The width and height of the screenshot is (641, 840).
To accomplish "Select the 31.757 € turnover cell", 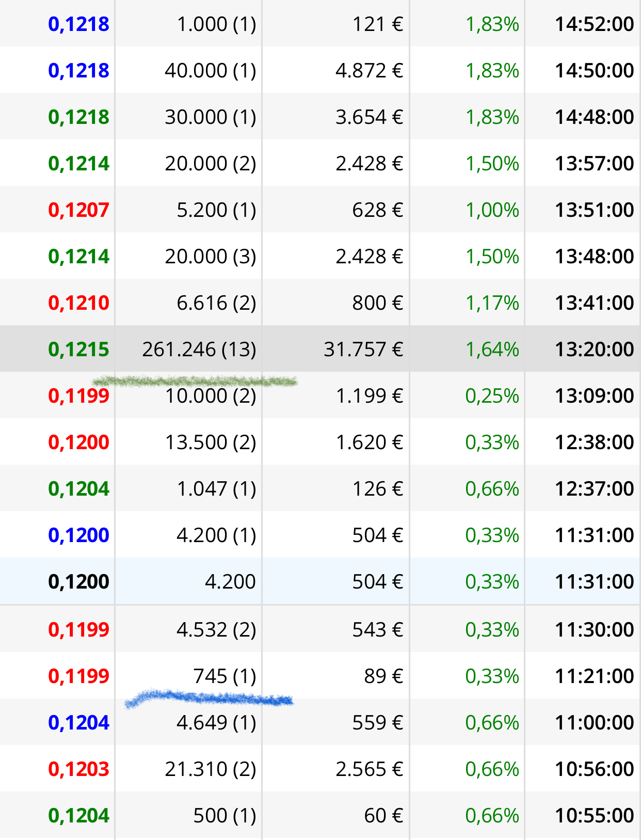I will pos(363,349).
